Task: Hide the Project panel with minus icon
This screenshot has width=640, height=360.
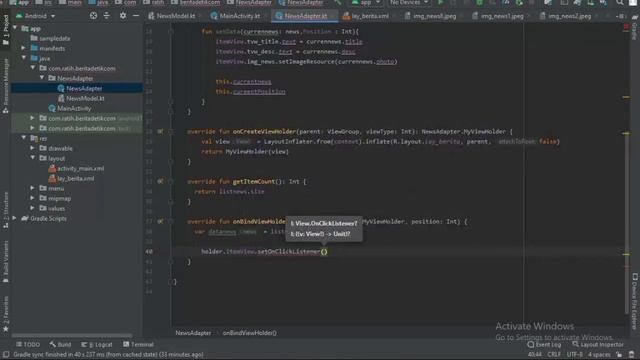Action: (136, 16)
